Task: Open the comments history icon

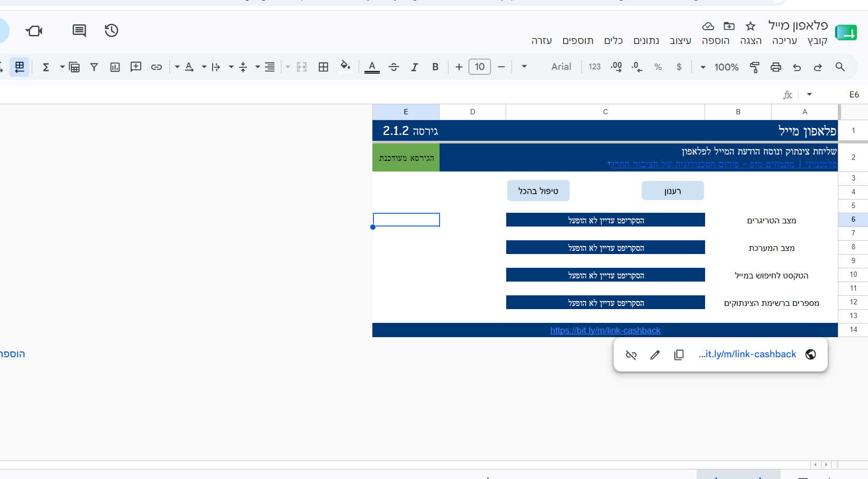Action: [79, 31]
